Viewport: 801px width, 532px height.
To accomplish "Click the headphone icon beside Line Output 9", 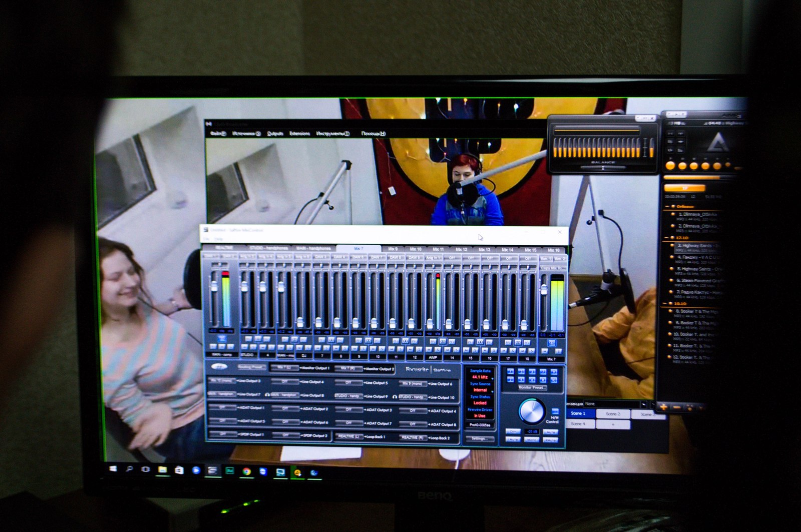I will pos(394,397).
